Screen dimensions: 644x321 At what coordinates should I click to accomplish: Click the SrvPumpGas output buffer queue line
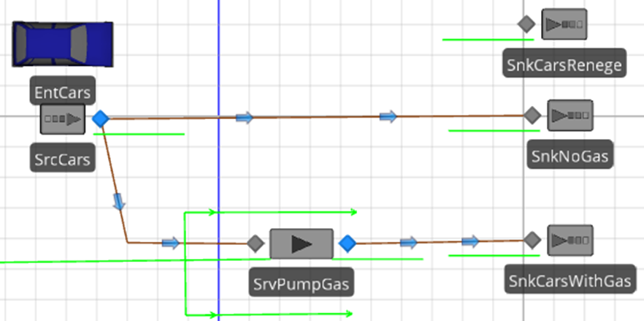pos(377,259)
